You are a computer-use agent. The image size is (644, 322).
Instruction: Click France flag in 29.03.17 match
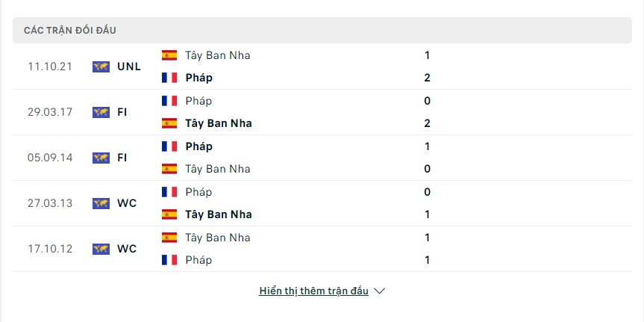[169, 101]
